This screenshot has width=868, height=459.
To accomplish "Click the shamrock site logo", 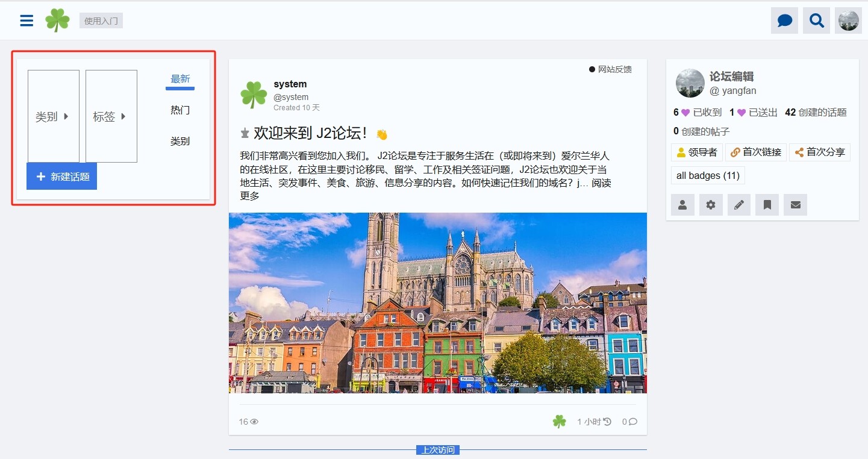I will point(57,20).
